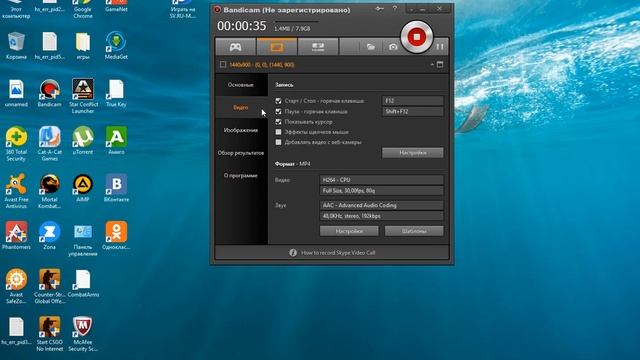Select the GameNet desktop icon
Image resolution: width=640 pixels, height=360 pixels.
pyautogui.click(x=116, y=7)
